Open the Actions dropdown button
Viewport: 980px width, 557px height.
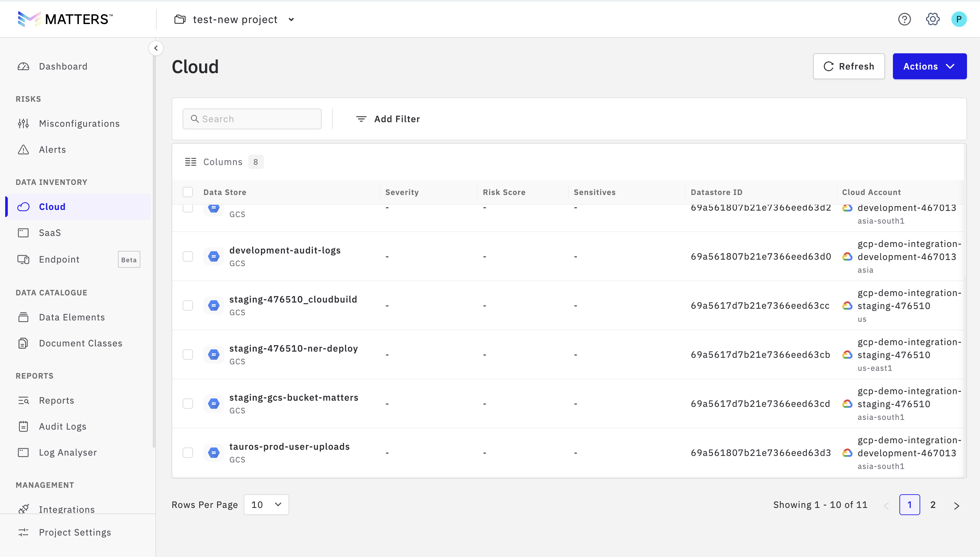pyautogui.click(x=930, y=67)
